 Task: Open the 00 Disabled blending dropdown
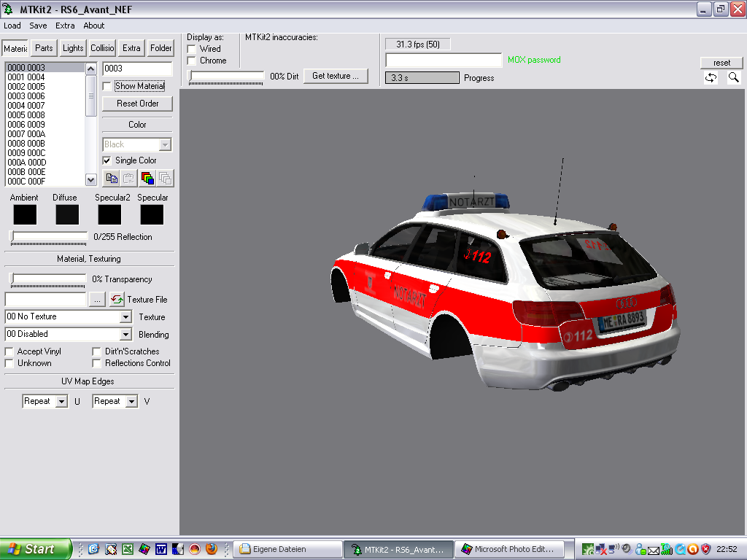tap(125, 334)
